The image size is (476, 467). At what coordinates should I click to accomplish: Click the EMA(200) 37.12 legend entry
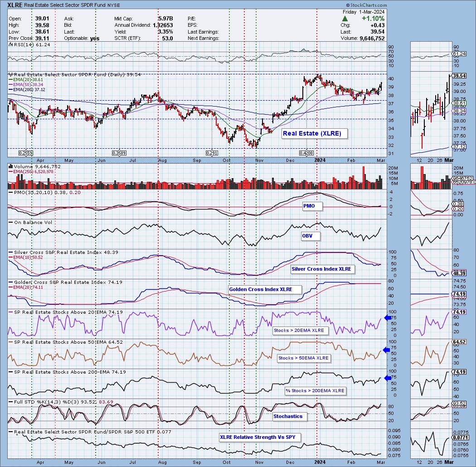pyautogui.click(x=27, y=89)
